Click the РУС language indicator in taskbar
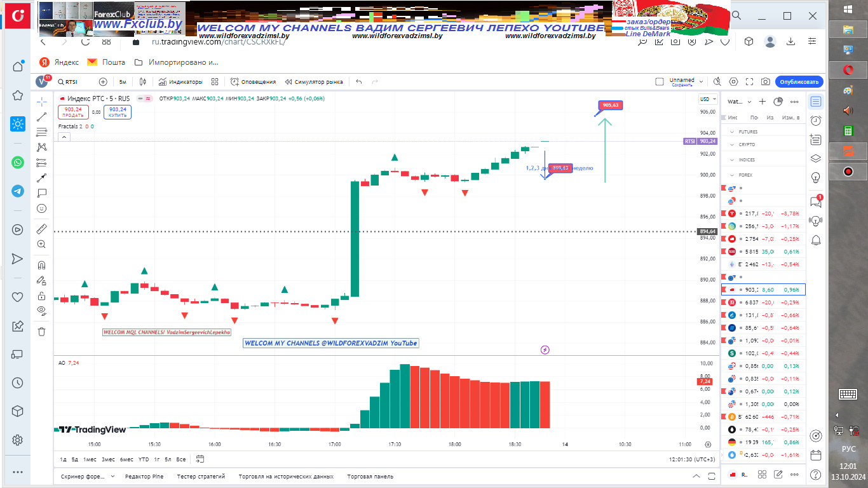 point(848,449)
